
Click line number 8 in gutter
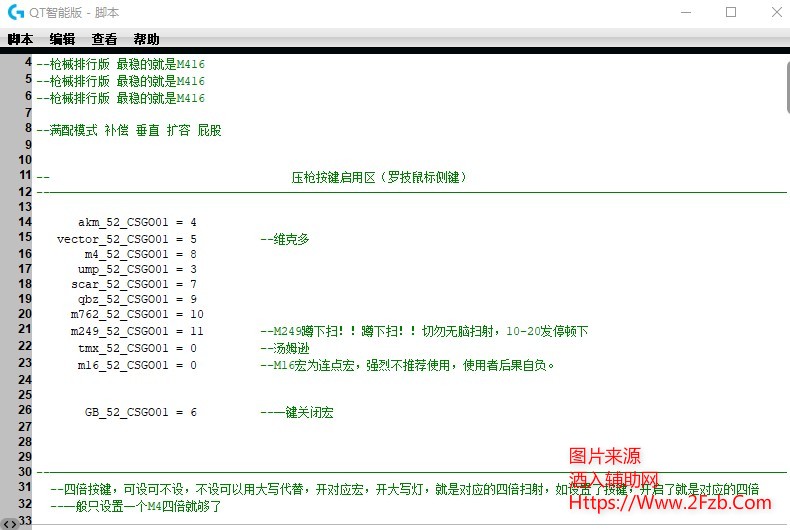pos(29,128)
